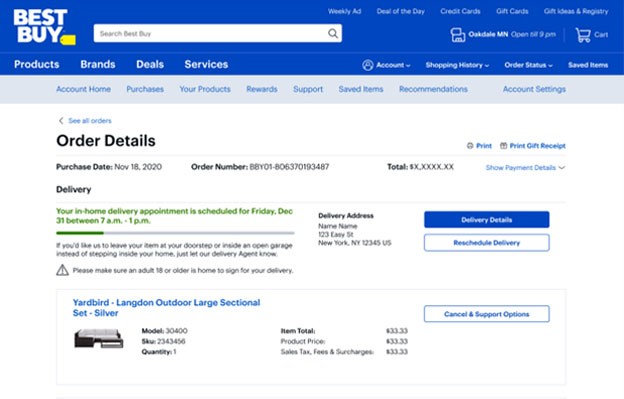The width and height of the screenshot is (624, 399).
Task: Click the back chevron beside See all orders
Action: 61,121
